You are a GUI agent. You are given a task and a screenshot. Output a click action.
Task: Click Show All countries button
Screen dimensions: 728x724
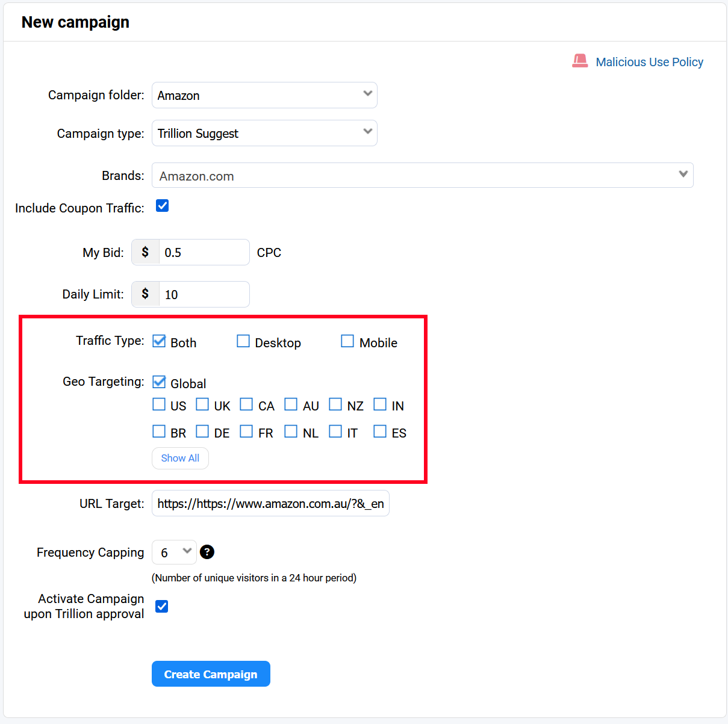tap(180, 458)
